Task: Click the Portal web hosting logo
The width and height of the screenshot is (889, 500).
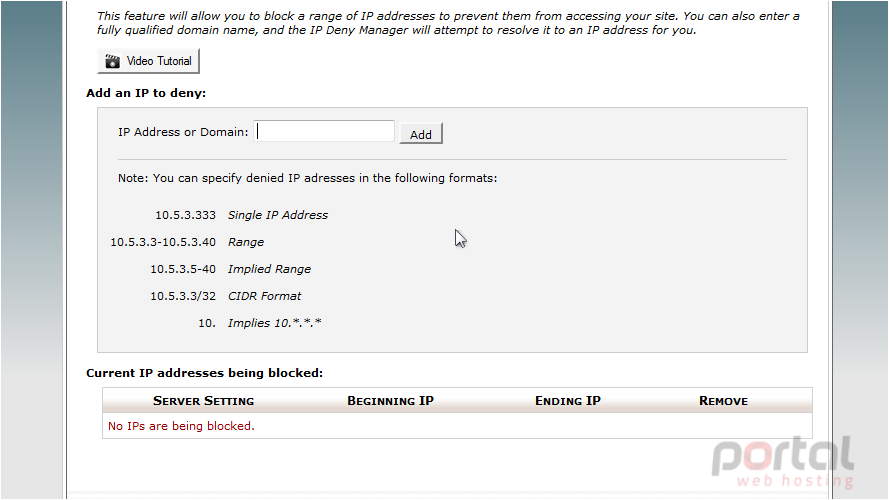Action: click(783, 461)
